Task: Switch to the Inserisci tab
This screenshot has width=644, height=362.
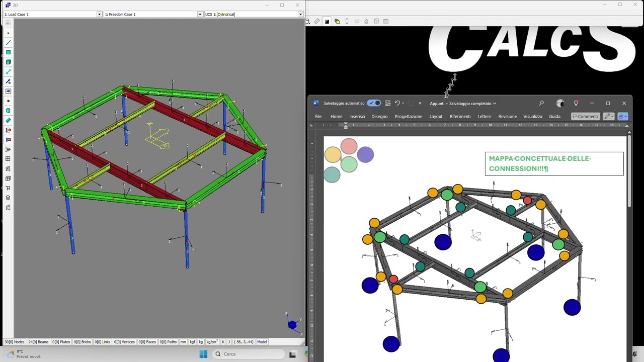Action: pyautogui.click(x=357, y=116)
